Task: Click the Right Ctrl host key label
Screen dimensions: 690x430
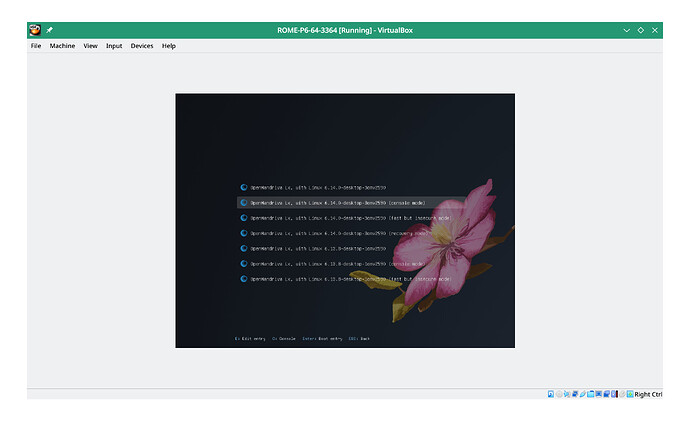Action: coord(648,395)
